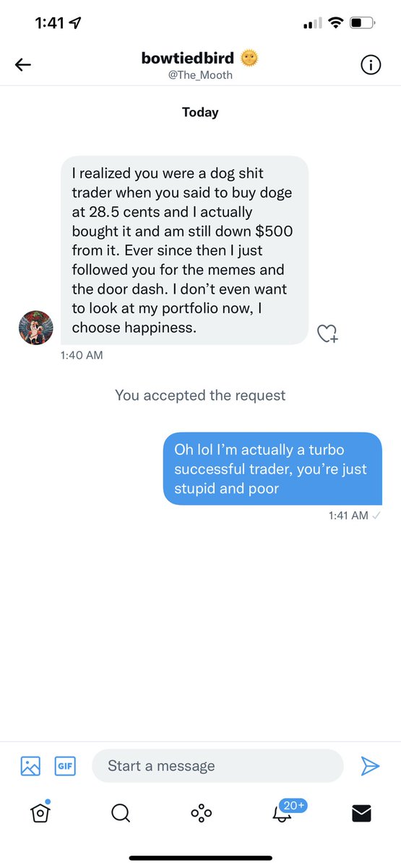Open the Spaces tab icon
Screen dimensions: 401x868
201,813
